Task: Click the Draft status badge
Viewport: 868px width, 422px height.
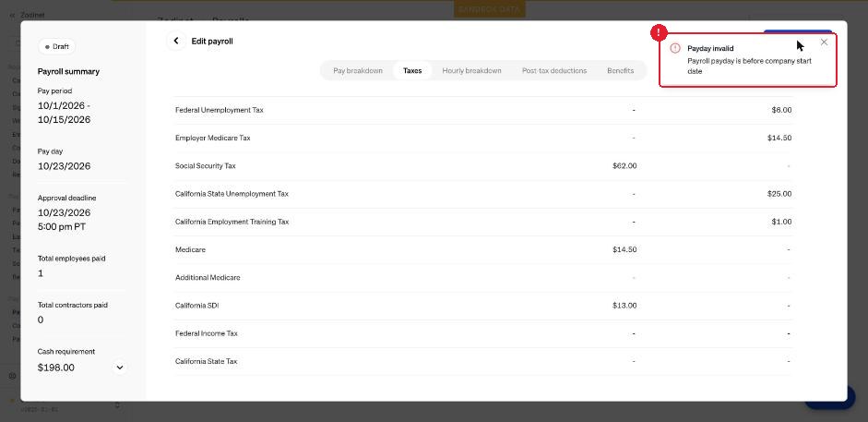Action: 56,46
